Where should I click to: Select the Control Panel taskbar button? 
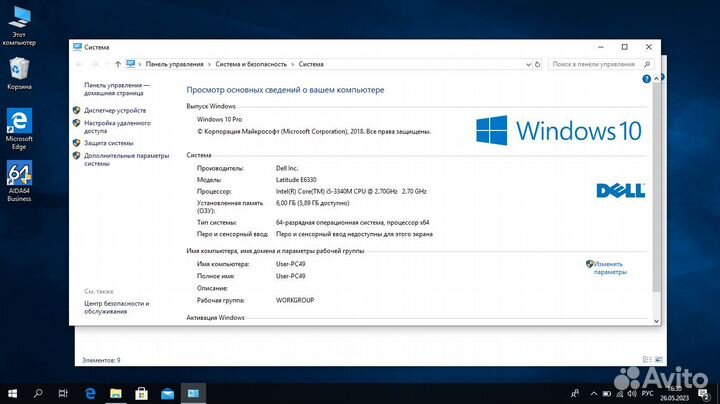pos(193,393)
